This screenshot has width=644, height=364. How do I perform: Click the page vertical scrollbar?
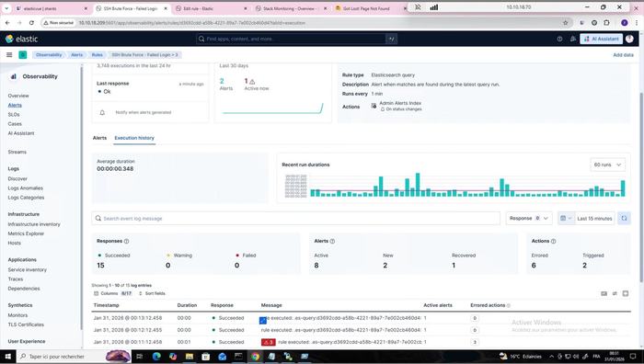click(x=641, y=187)
